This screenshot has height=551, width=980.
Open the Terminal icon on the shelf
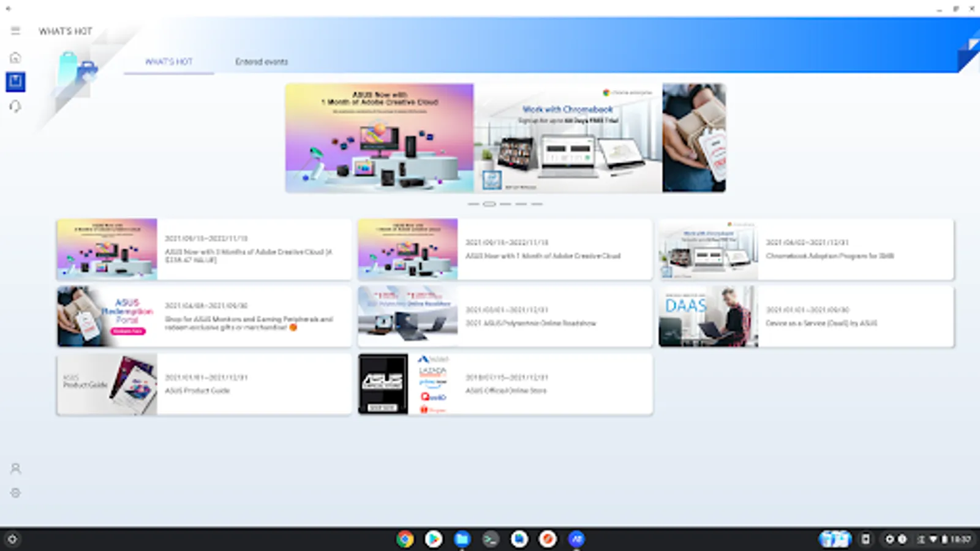point(491,539)
